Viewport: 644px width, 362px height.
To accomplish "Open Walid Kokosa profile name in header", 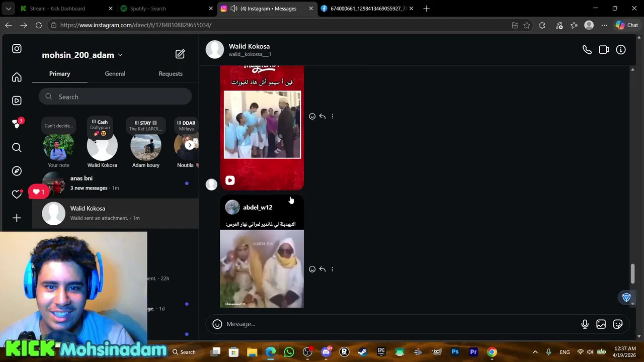I will point(249,46).
